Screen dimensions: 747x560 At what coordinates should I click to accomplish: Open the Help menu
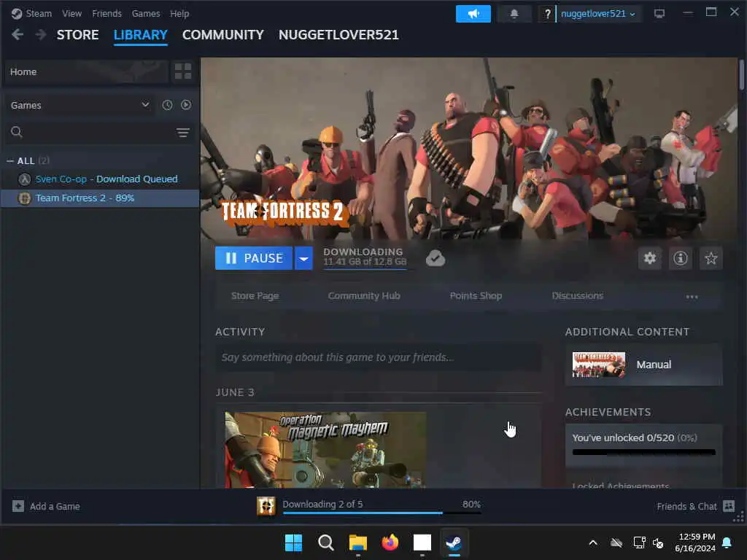[x=179, y=13]
